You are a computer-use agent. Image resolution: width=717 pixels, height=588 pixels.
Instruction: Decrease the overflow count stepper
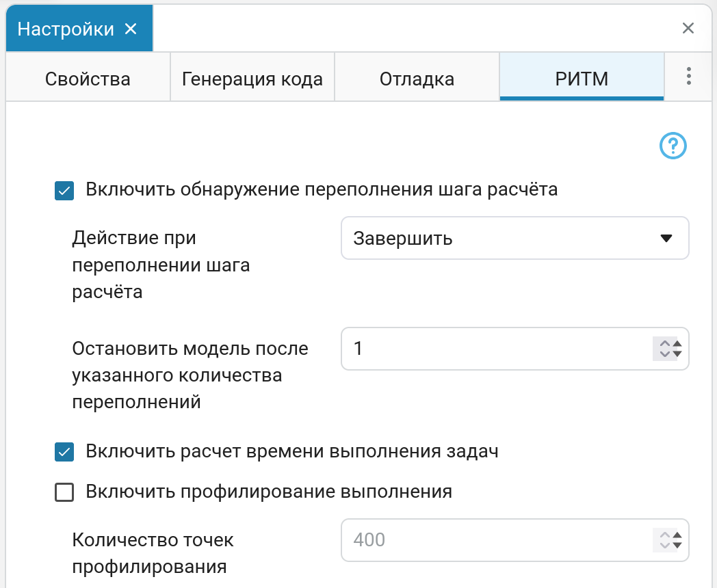coord(677,353)
